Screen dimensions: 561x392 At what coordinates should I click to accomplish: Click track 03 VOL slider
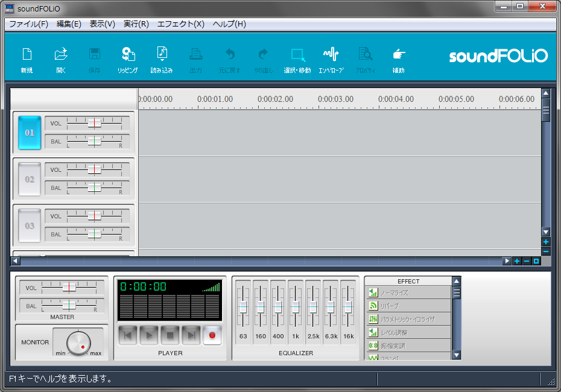pos(95,217)
